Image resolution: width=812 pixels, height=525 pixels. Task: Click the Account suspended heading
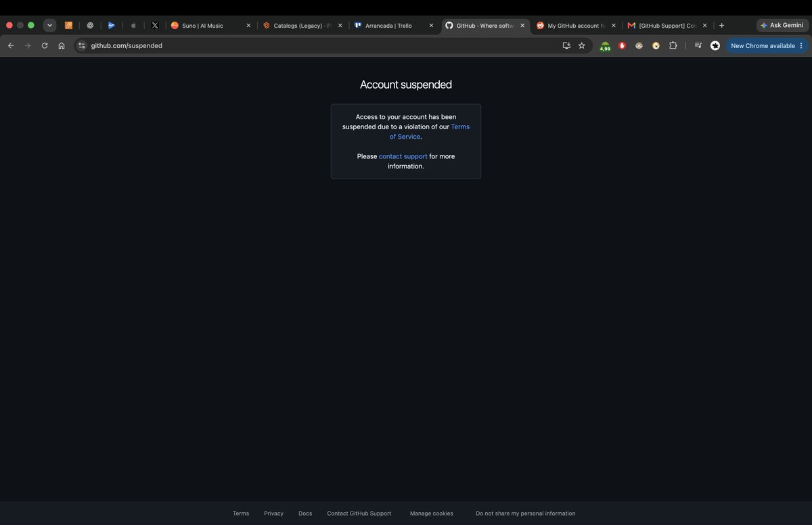[406, 85]
